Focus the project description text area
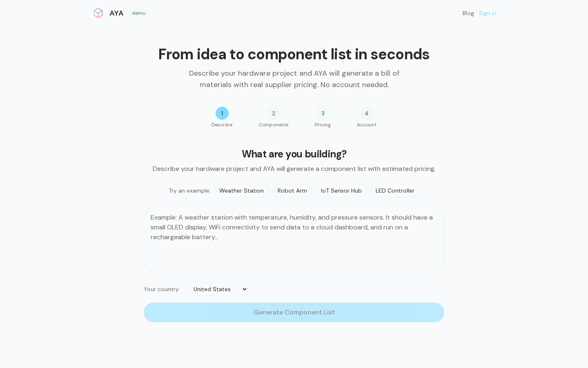The height and width of the screenshot is (368, 588). pos(294,240)
